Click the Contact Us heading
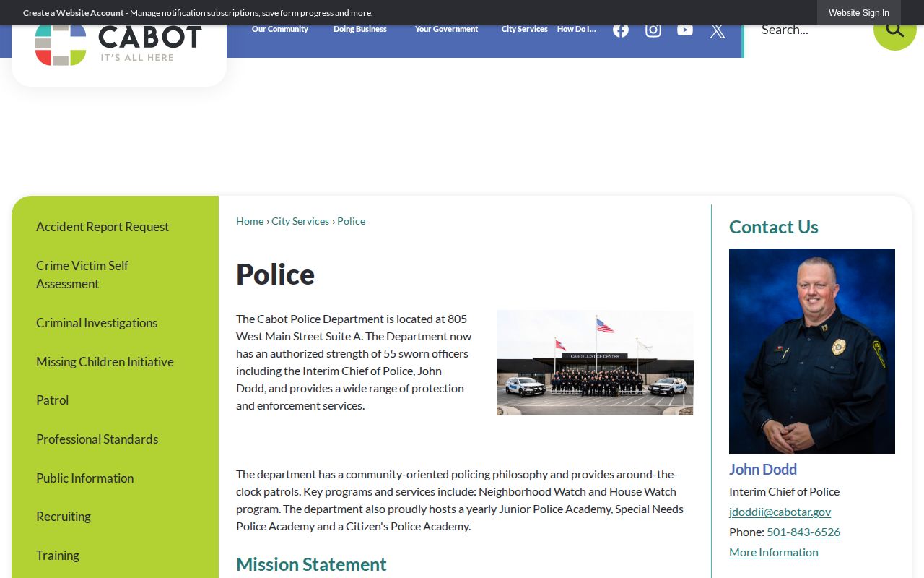Image resolution: width=924 pixels, height=578 pixels. coord(774,227)
